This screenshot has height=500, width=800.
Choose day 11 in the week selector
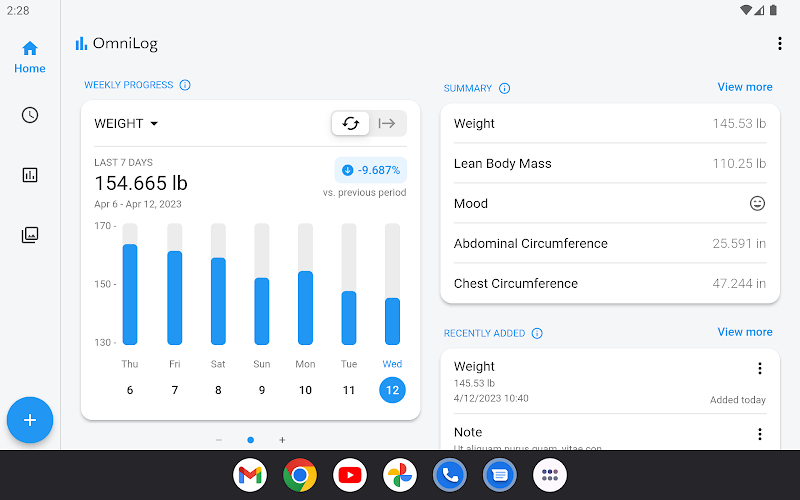click(x=349, y=390)
